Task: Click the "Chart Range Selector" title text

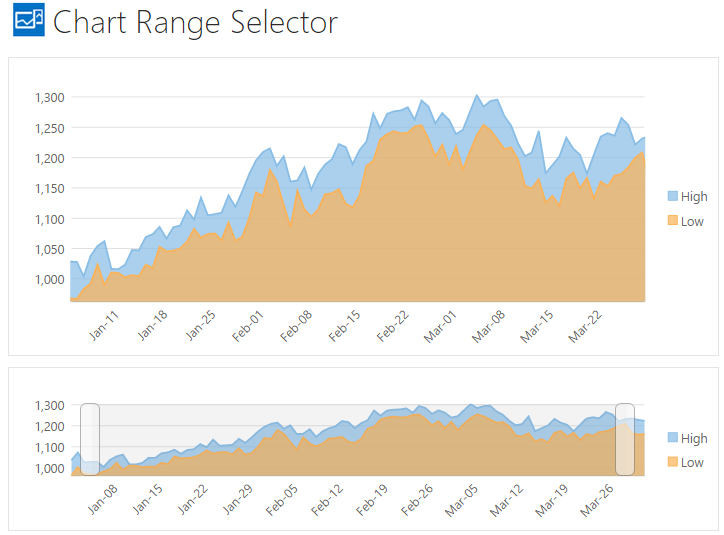Action: 195,22
